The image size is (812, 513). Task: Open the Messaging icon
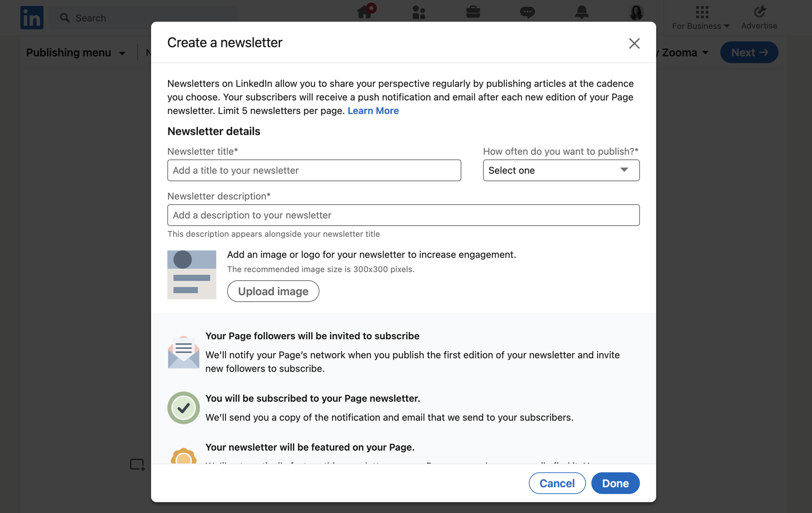tap(527, 13)
